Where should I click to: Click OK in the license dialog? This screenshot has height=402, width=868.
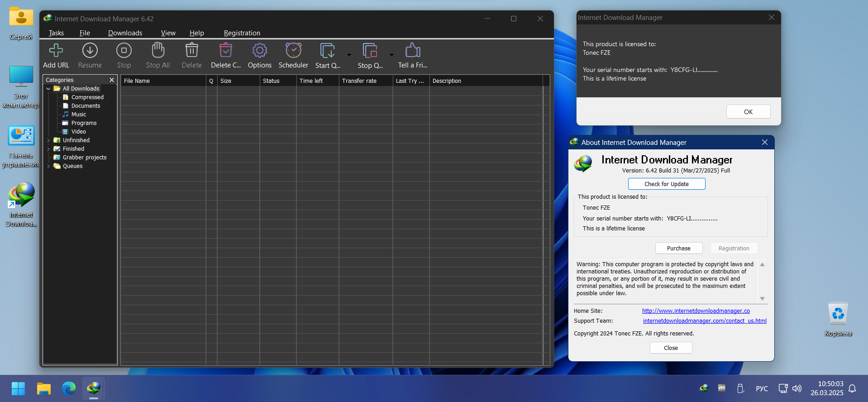(748, 112)
